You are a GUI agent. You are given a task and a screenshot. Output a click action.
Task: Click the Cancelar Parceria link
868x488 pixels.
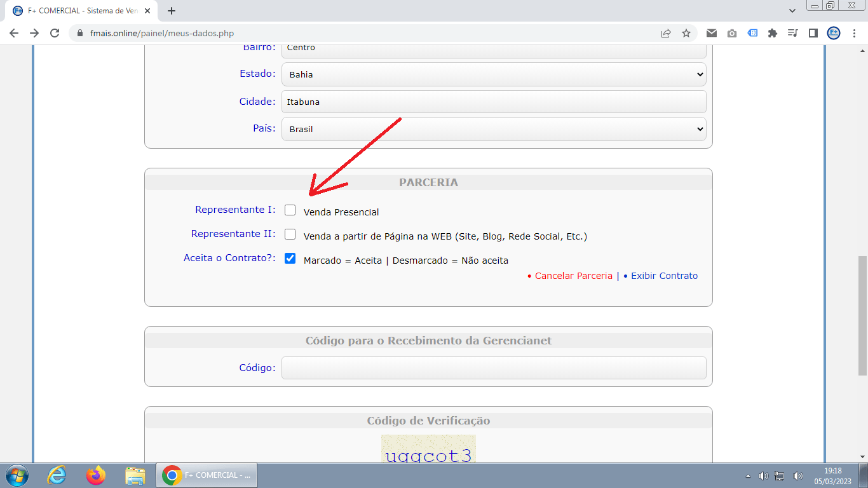[573, 276]
